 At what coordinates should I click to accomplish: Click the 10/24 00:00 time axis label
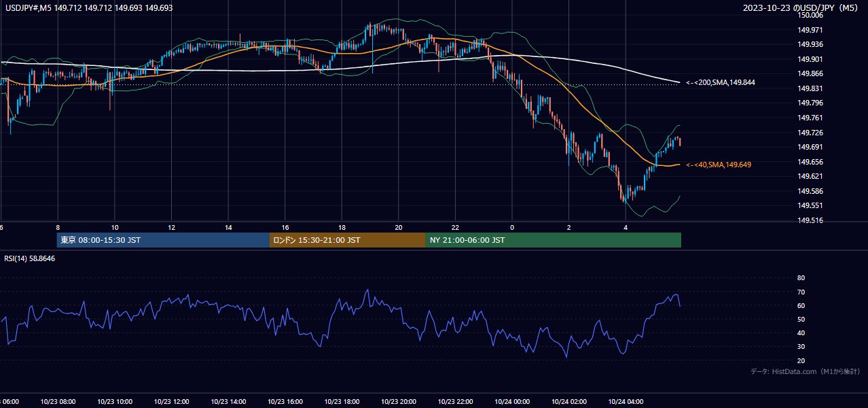[512, 401]
